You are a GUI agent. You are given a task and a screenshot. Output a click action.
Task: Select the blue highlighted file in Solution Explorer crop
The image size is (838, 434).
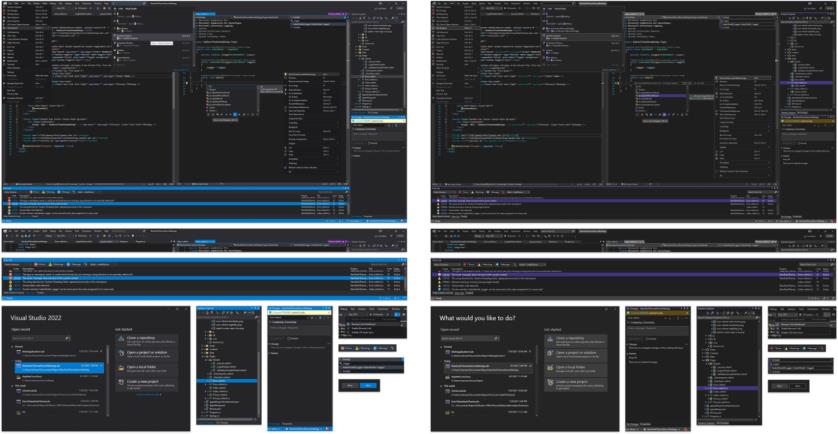click(x=228, y=381)
